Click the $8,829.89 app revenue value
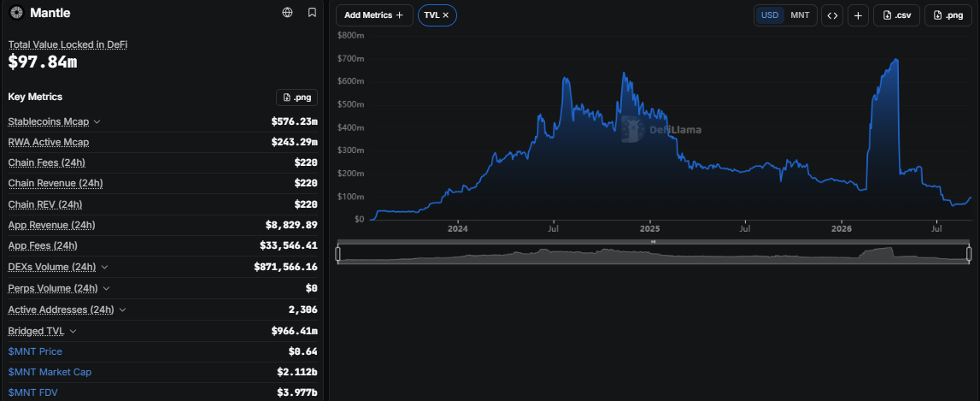The height and width of the screenshot is (401, 980). coord(291,225)
